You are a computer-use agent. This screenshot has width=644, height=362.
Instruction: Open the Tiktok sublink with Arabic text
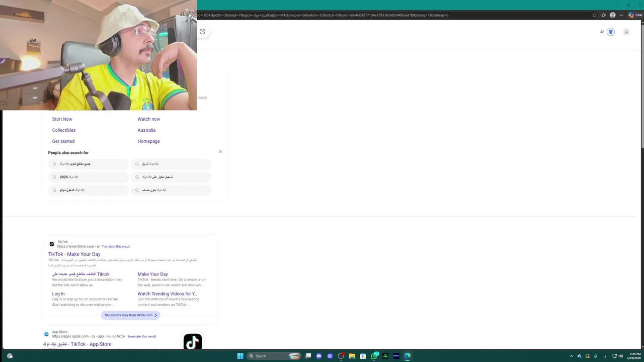click(x=81, y=275)
